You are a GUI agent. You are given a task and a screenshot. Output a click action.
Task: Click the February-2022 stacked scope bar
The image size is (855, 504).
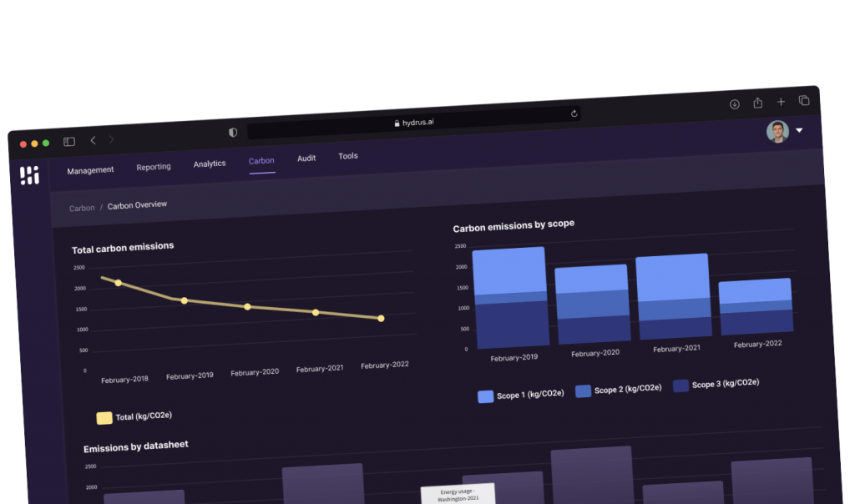(756, 306)
